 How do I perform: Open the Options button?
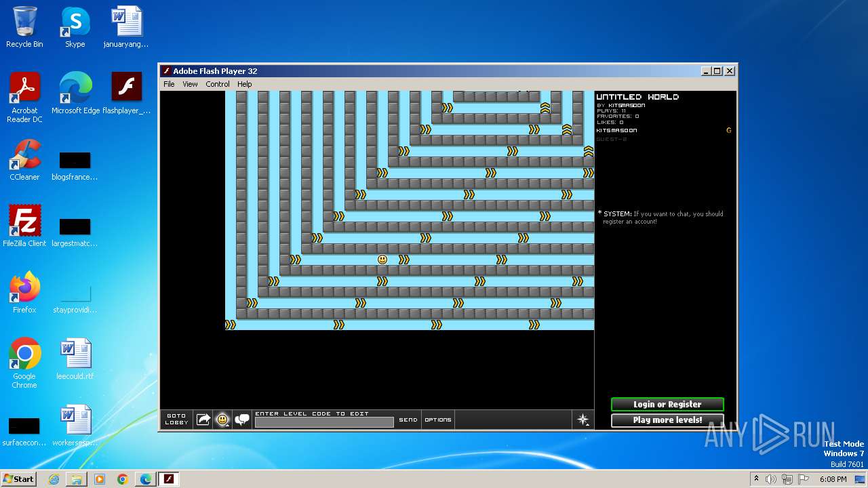click(438, 420)
